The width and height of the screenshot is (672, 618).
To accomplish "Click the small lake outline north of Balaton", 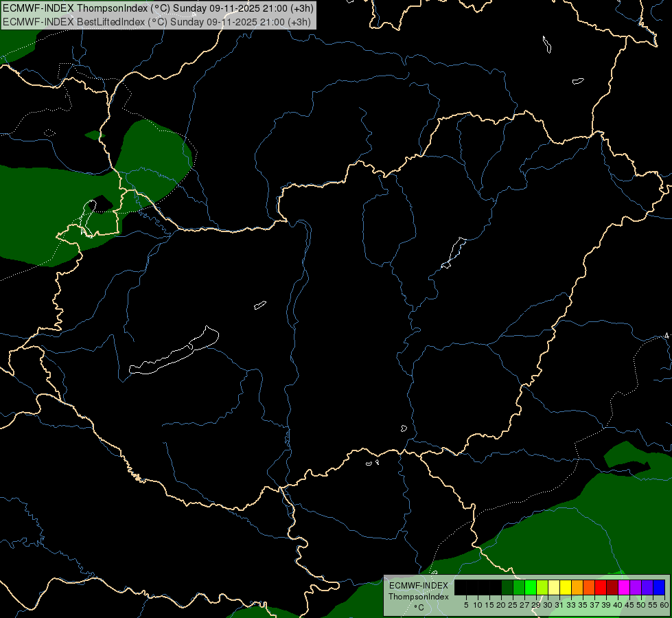I will (x=259, y=305).
